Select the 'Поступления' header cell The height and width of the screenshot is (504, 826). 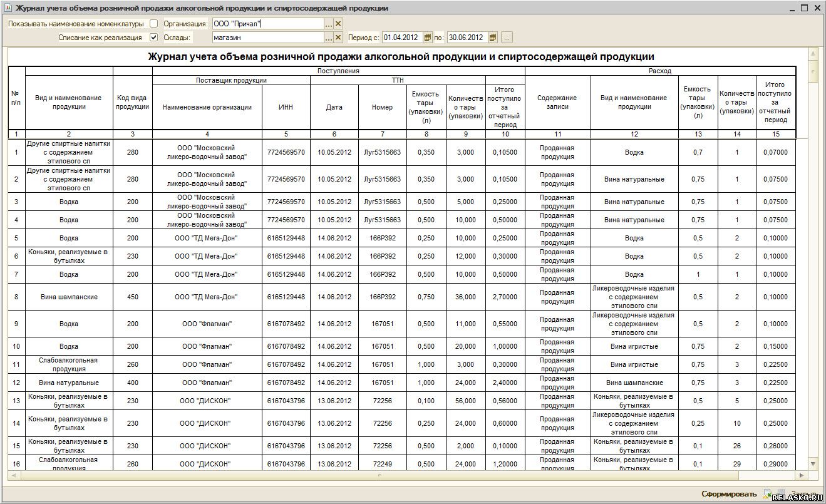[x=339, y=71]
